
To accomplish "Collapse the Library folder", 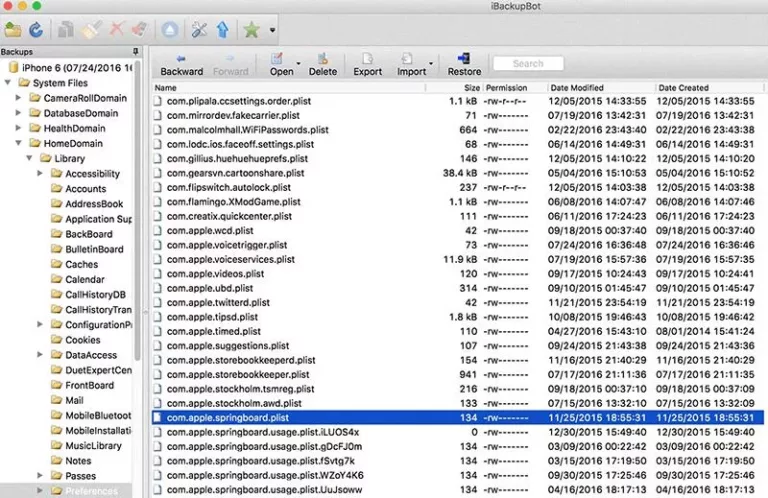I will [29, 159].
